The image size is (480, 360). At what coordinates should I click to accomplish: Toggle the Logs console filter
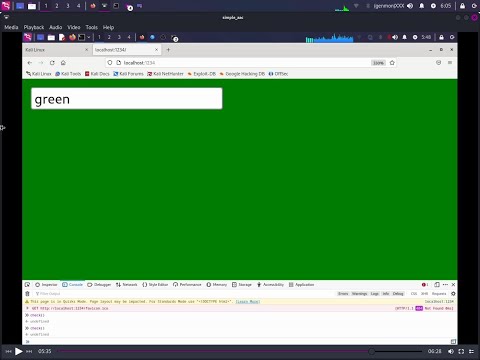coord(375,294)
